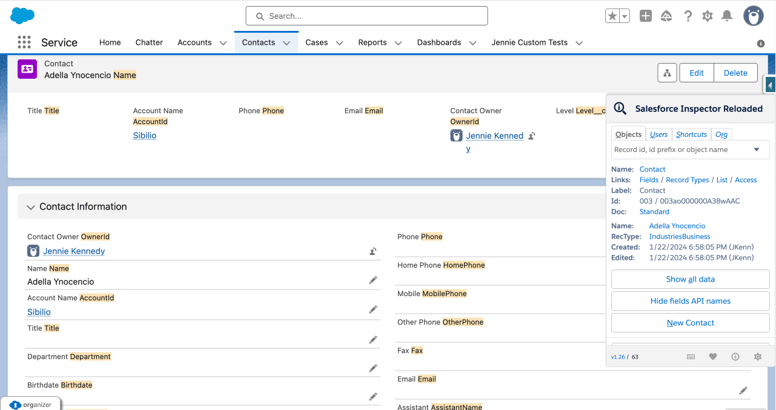Switch to the Users tab in Inspector
Viewport: 776px width, 410px height.
(658, 134)
